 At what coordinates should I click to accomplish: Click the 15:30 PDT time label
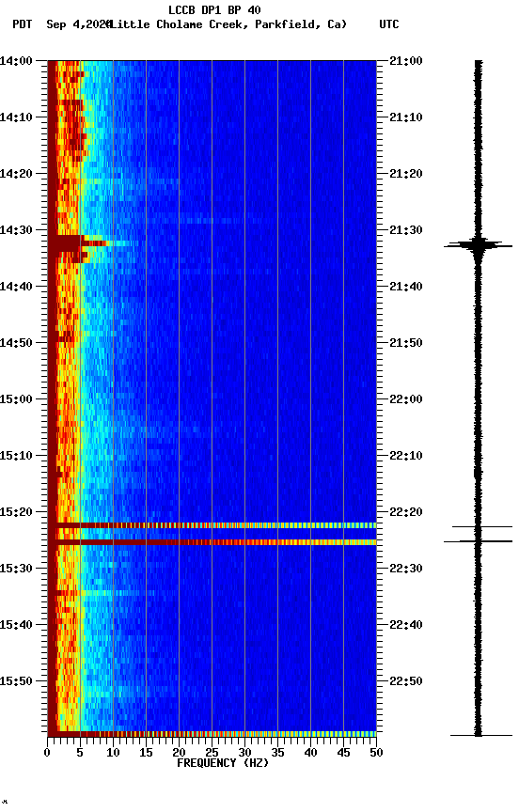click(x=16, y=569)
